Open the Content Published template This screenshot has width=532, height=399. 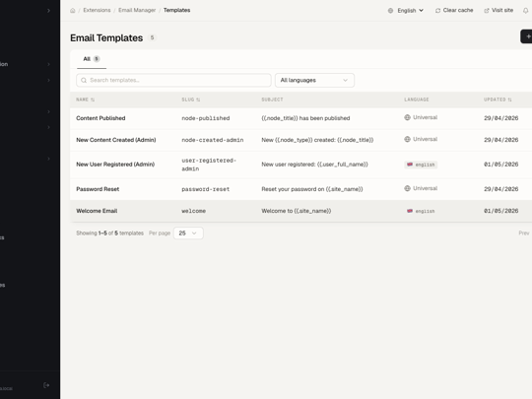coord(100,118)
